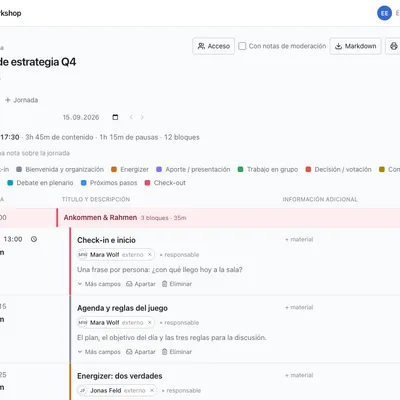Expand Más campos under Check-in e inicio
The width and height of the screenshot is (400, 400).
tap(99, 284)
